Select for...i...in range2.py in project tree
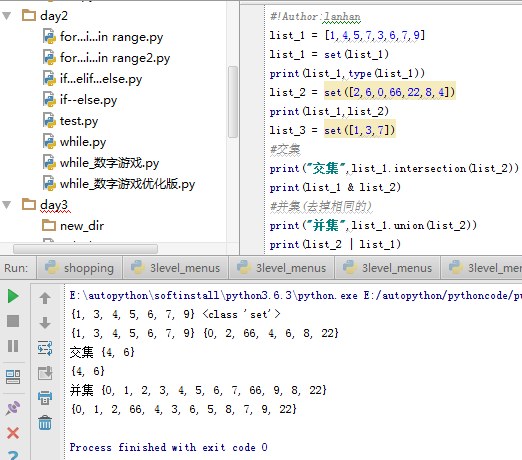Screen dimensions: 522x460 (x=115, y=58)
